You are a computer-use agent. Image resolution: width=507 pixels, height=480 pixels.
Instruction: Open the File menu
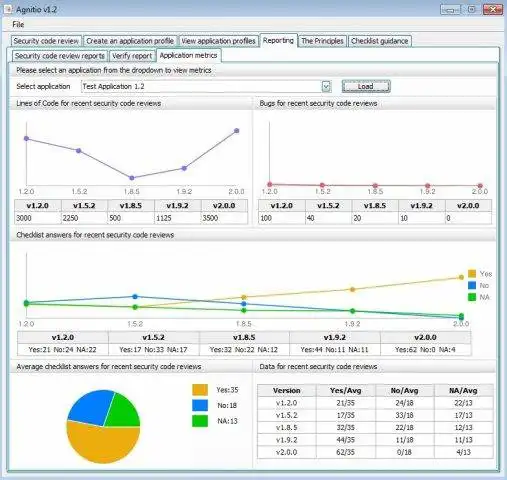tap(18, 24)
